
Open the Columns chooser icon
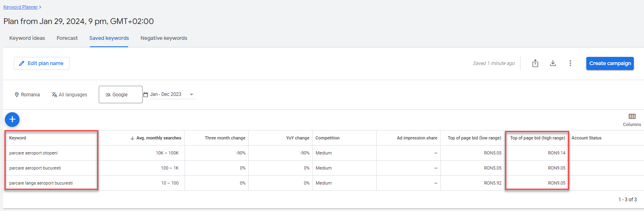click(632, 117)
